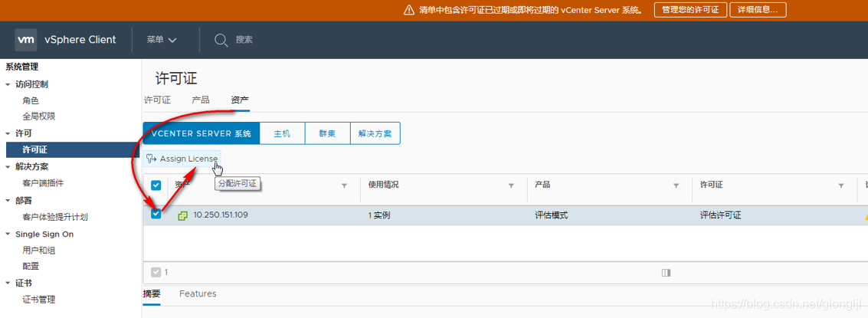Image resolution: width=868 pixels, height=318 pixels.
Task: Switch to the 解决方案 assets view
Action: pyautogui.click(x=375, y=133)
